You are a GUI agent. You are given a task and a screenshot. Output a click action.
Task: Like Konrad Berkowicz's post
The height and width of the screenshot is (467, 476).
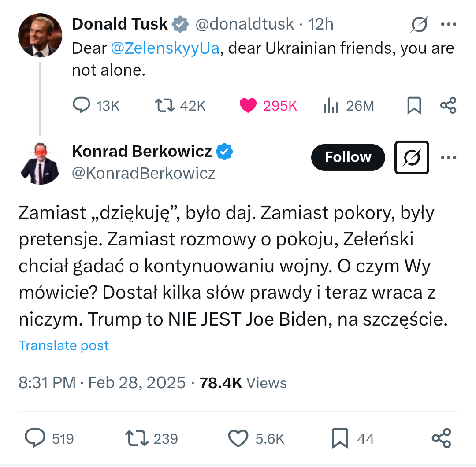238,438
